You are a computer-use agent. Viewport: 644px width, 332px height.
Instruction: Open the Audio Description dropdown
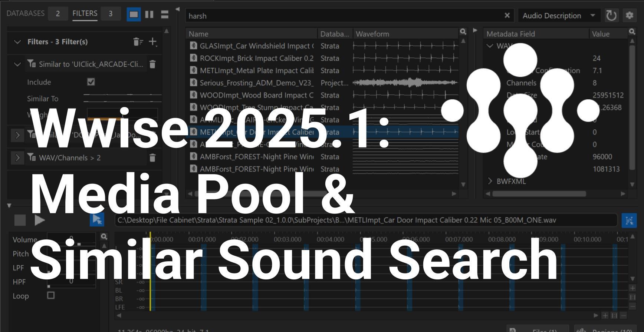[x=559, y=16]
